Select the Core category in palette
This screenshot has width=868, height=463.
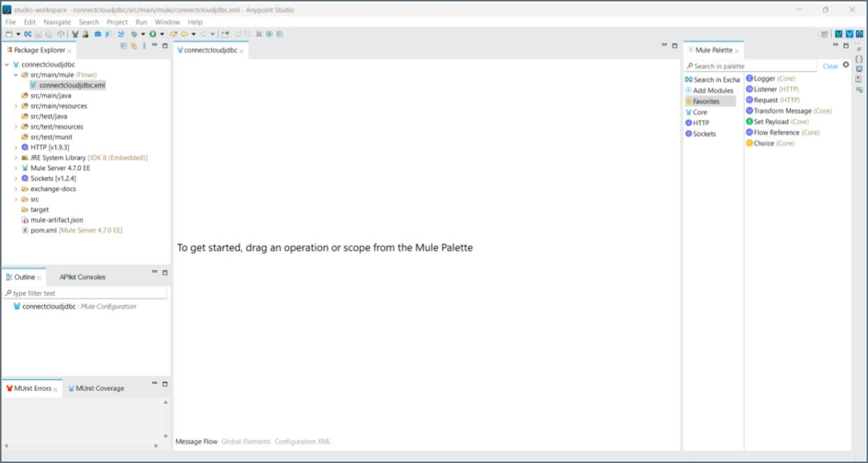pyautogui.click(x=697, y=112)
